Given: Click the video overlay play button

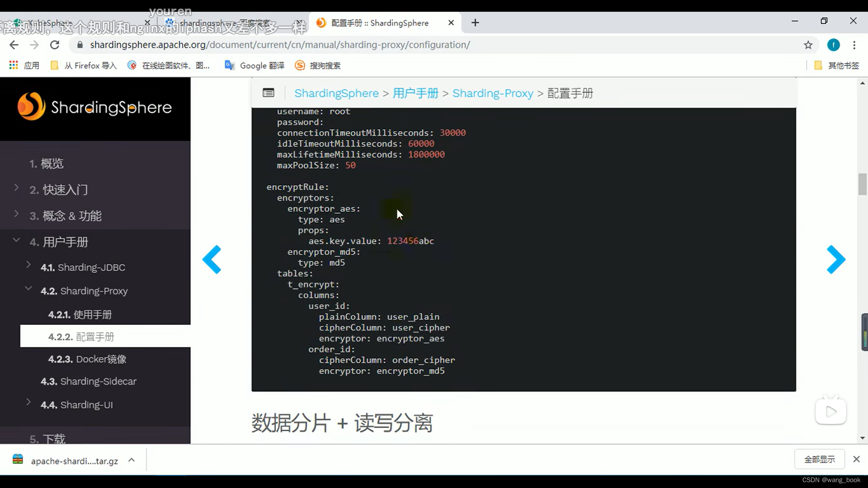Looking at the screenshot, I should click(831, 412).
